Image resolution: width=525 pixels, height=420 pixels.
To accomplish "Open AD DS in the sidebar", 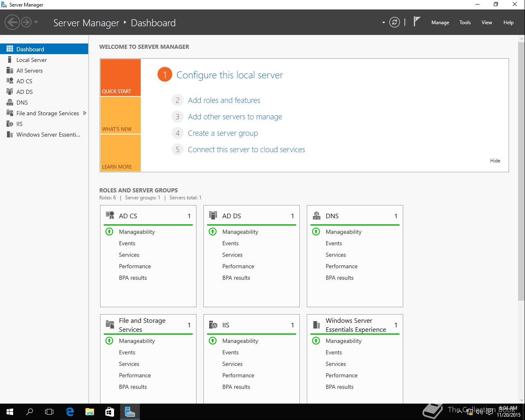I will coord(44,92).
